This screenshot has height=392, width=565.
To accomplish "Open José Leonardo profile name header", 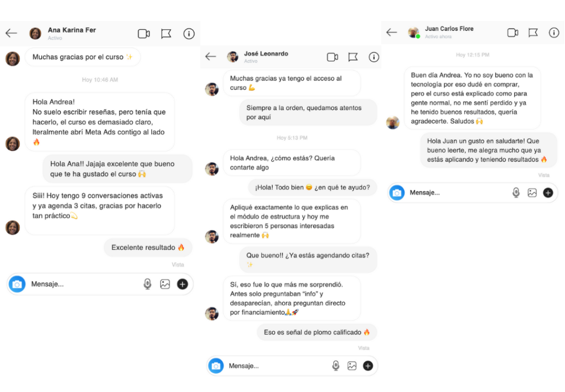I will 266,53.
